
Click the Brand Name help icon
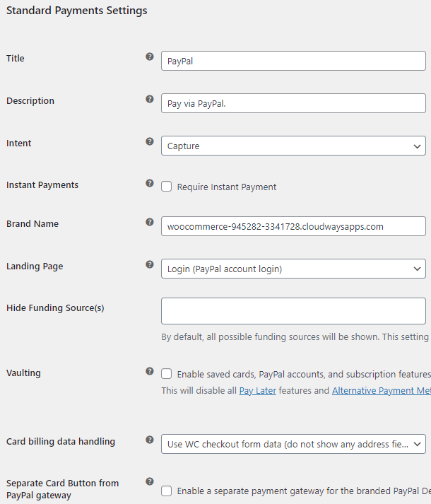pos(150,222)
